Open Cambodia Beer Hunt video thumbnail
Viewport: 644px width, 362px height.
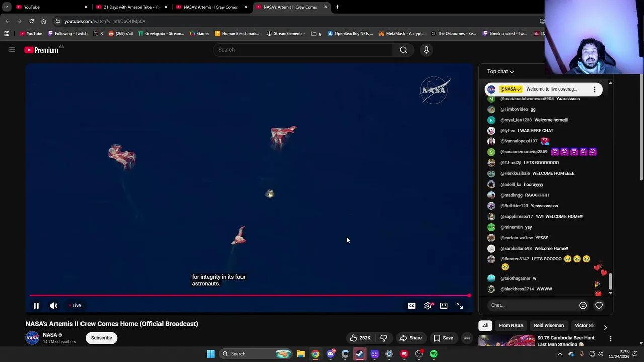point(506,341)
